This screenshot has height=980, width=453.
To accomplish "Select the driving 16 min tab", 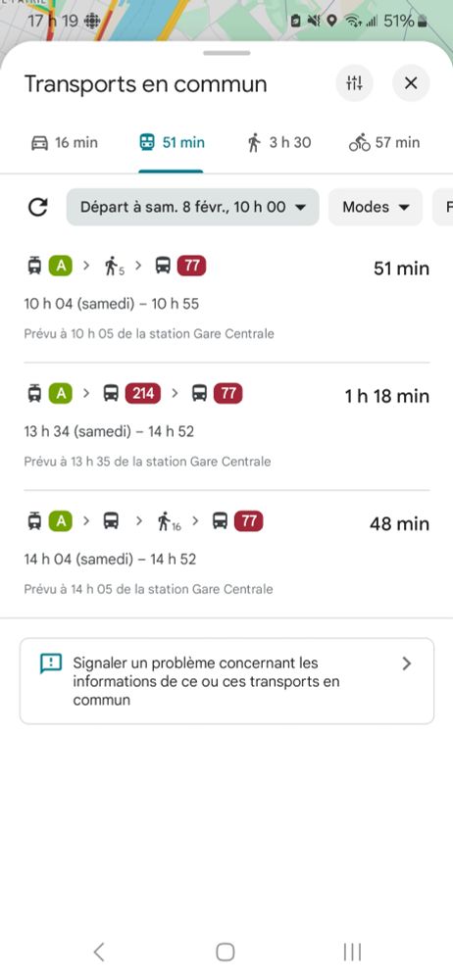I will [65, 142].
